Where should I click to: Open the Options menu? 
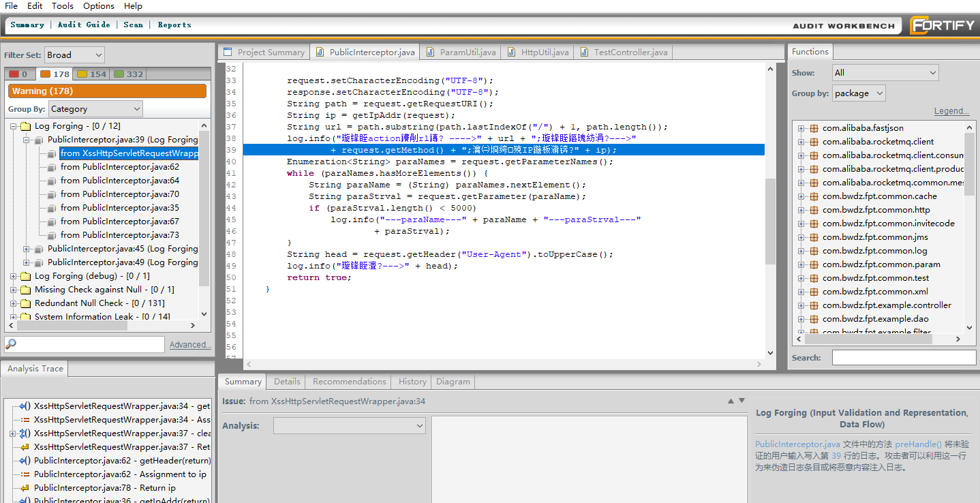coord(99,5)
